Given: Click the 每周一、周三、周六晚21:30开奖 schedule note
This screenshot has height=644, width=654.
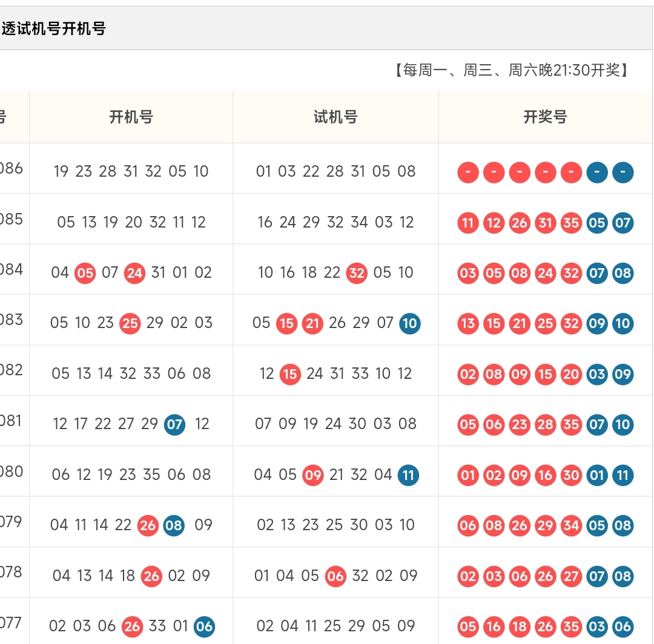Looking at the screenshot, I should 511,70.
